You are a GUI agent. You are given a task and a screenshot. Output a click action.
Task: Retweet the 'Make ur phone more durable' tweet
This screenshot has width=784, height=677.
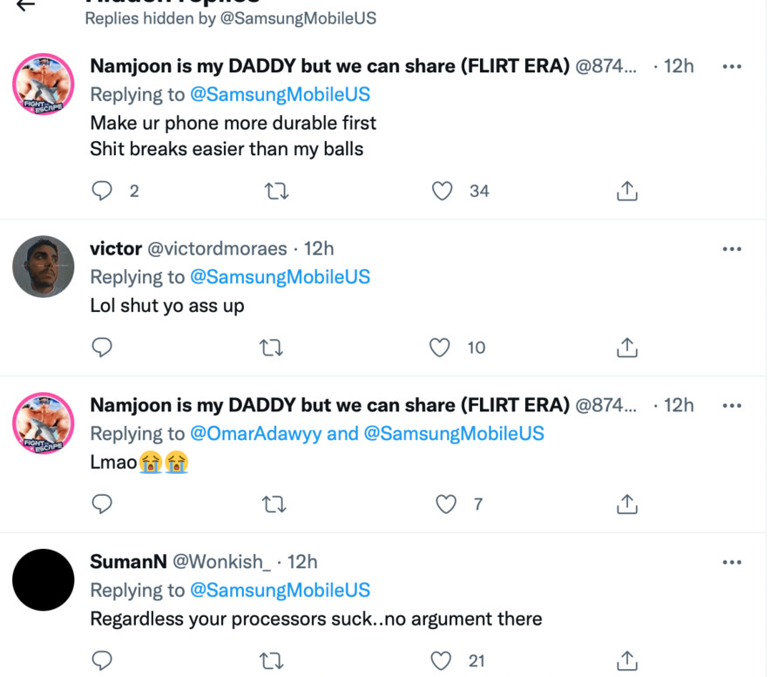tap(276, 191)
